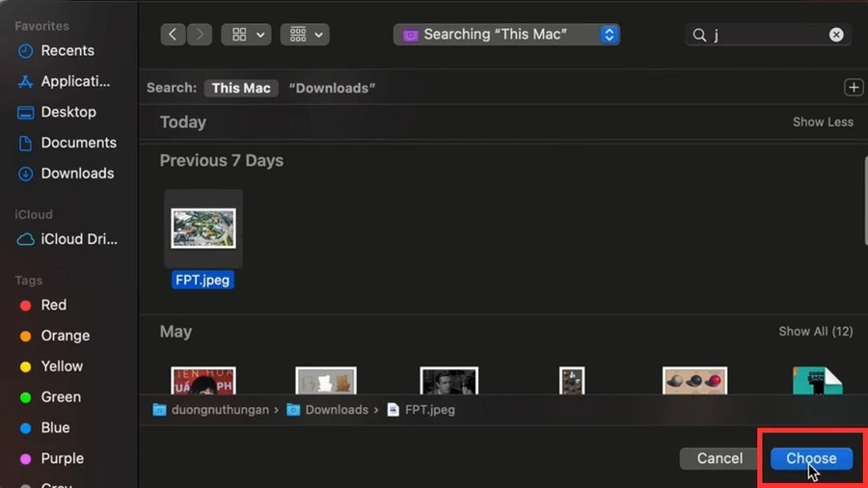Click the Documents page icon in sidebar
The width and height of the screenshot is (868, 488).
[x=25, y=143]
